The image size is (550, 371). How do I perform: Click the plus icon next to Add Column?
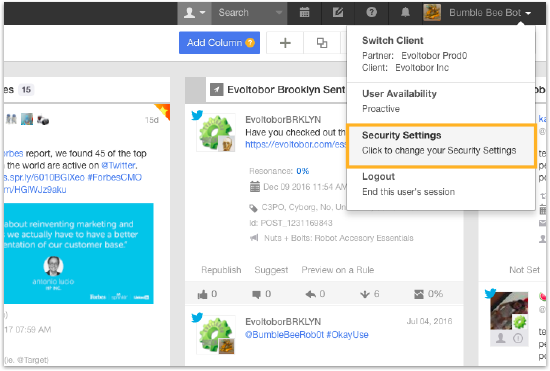pyautogui.click(x=285, y=43)
